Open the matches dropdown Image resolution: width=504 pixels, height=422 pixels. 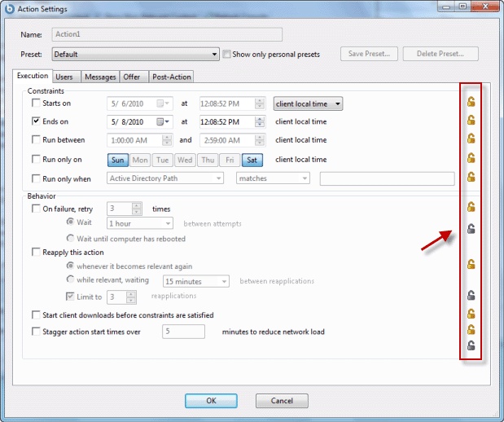click(273, 178)
